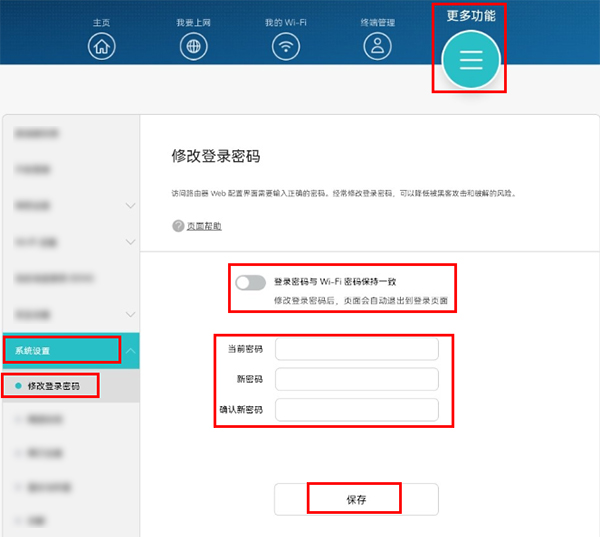This screenshot has width=600, height=537.
Task: Click the 当前密码 input field
Action: pyautogui.click(x=357, y=349)
